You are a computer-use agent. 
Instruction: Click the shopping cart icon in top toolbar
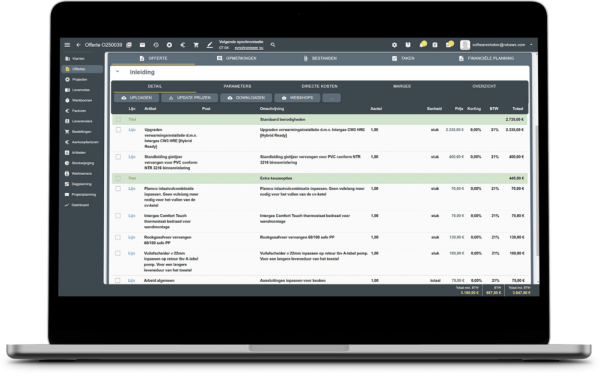[x=196, y=45]
